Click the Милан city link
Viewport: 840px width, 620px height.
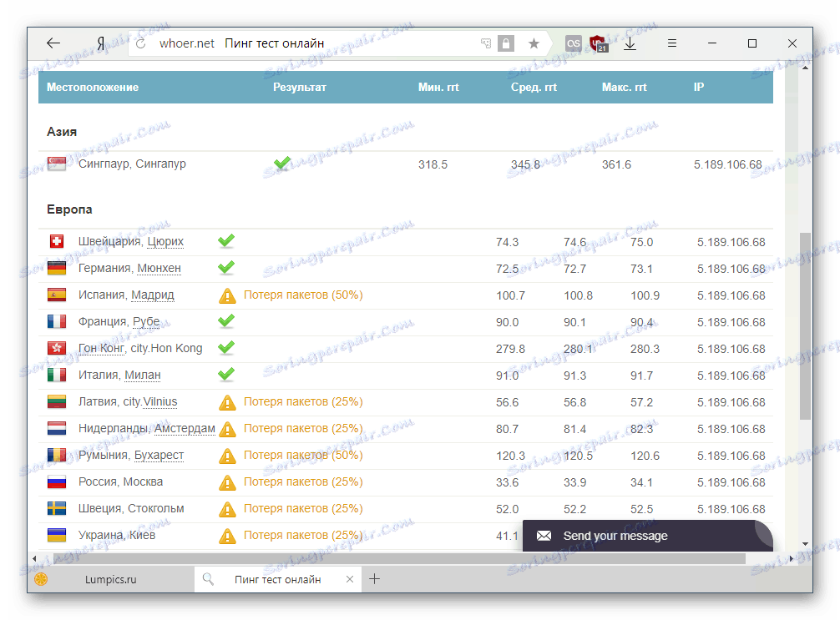coord(143,376)
